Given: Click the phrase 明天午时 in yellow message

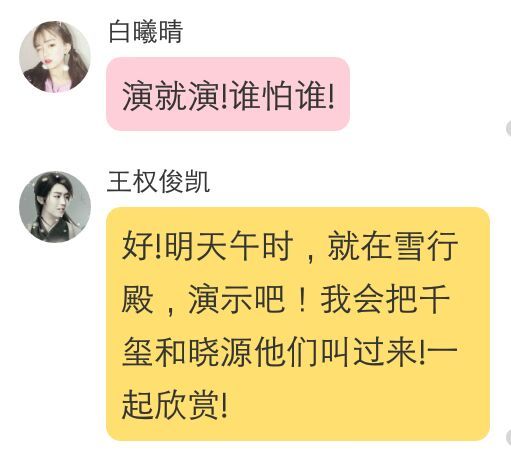Looking at the screenshot, I should click(229, 246).
